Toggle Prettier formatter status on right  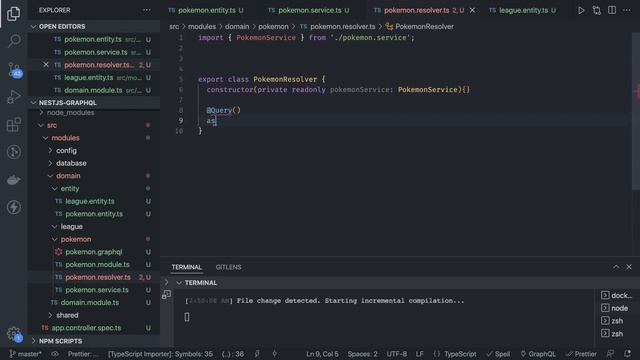[x=581, y=354]
